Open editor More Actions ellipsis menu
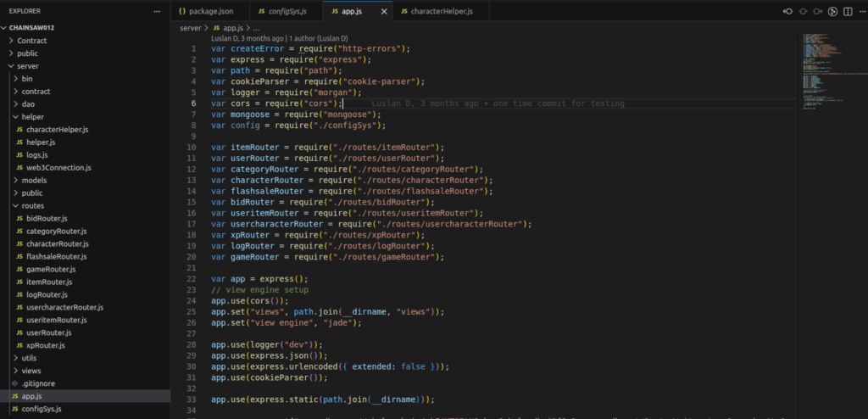The image size is (868, 419). [x=861, y=11]
